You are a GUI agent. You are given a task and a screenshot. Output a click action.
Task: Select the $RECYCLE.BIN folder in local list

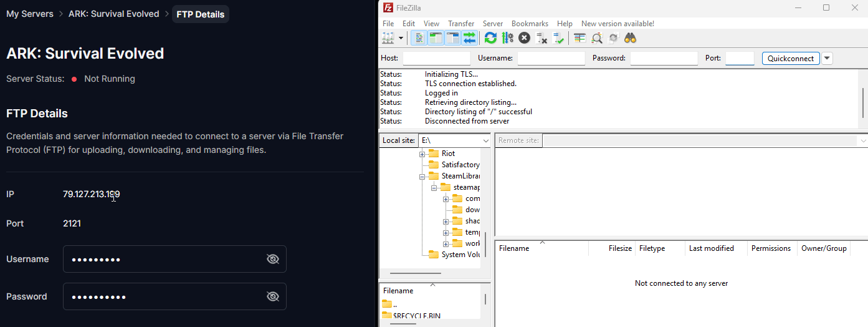pos(411,316)
